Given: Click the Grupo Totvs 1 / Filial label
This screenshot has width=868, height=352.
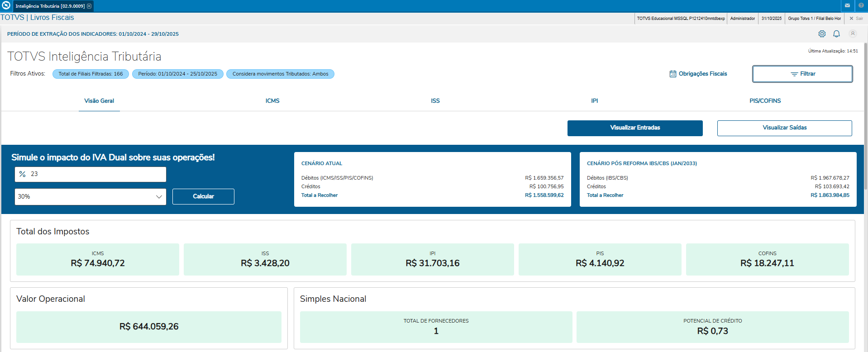Looking at the screenshot, I should point(815,19).
